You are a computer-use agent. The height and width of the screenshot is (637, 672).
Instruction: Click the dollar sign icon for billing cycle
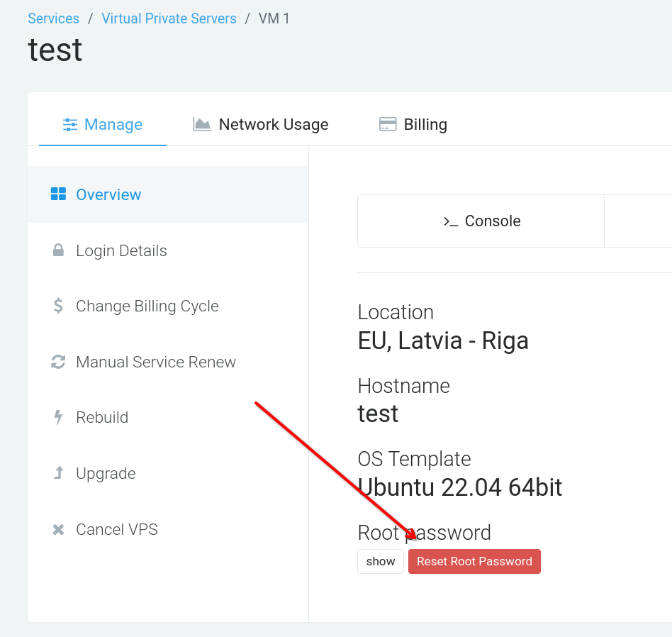coord(58,306)
